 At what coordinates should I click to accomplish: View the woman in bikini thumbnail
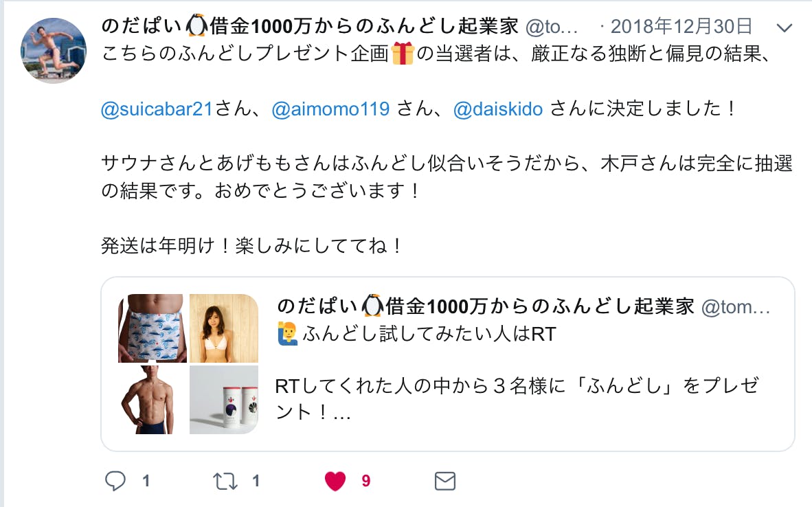click(224, 328)
